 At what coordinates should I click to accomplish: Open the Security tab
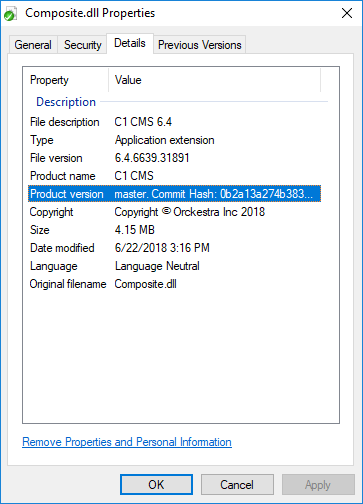(83, 45)
